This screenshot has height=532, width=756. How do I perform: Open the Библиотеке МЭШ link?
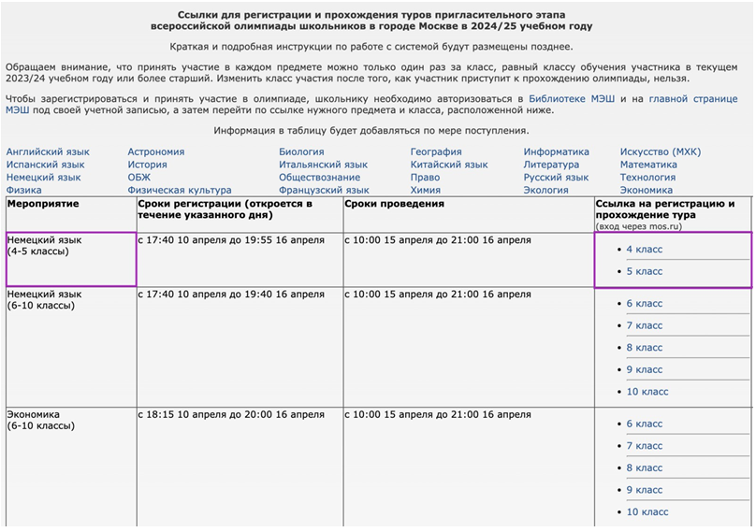[571, 98]
